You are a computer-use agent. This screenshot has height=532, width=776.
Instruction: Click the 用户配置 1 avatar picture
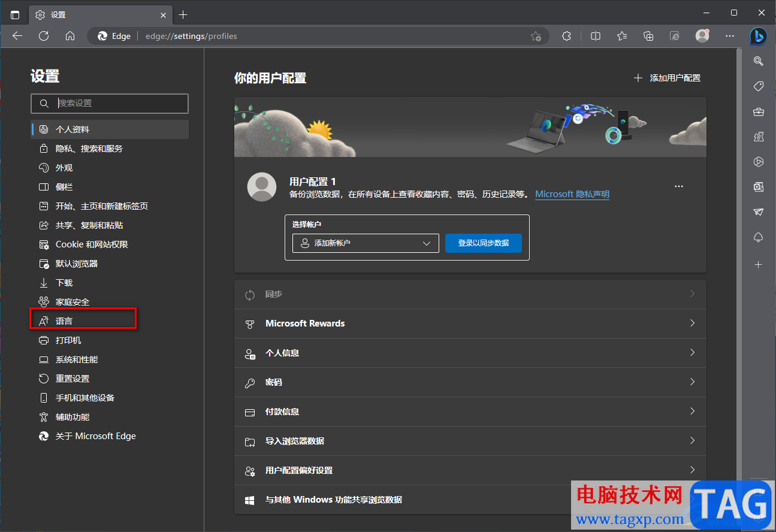tap(261, 187)
